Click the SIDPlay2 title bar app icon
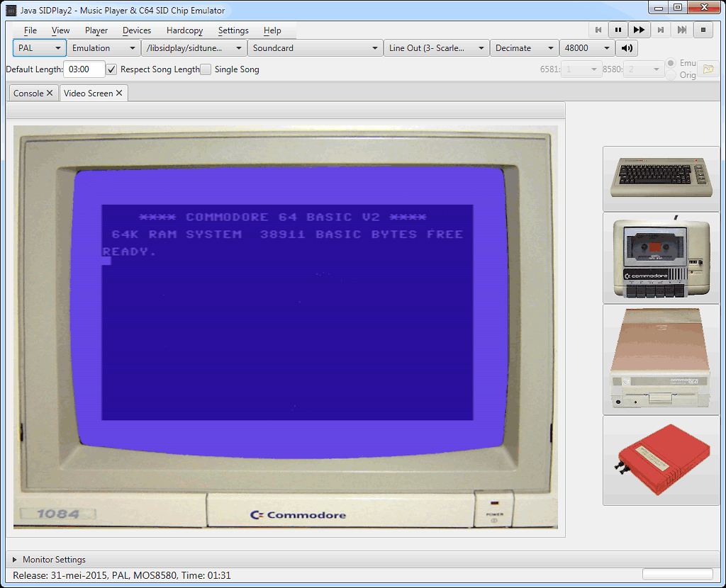 pyautogui.click(x=11, y=10)
